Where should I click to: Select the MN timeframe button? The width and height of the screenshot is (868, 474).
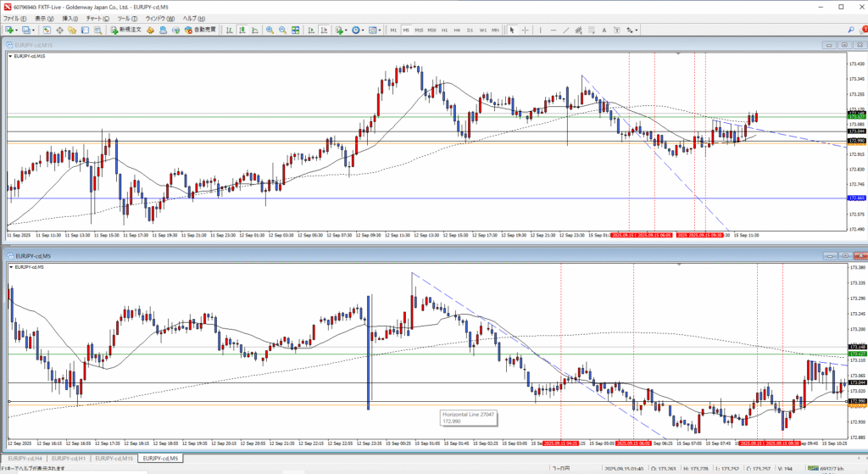pyautogui.click(x=495, y=30)
